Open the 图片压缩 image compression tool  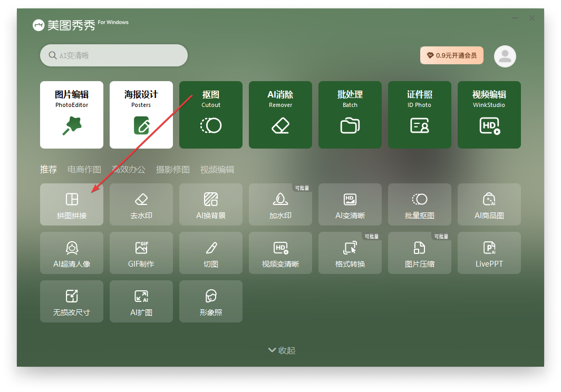(x=419, y=253)
